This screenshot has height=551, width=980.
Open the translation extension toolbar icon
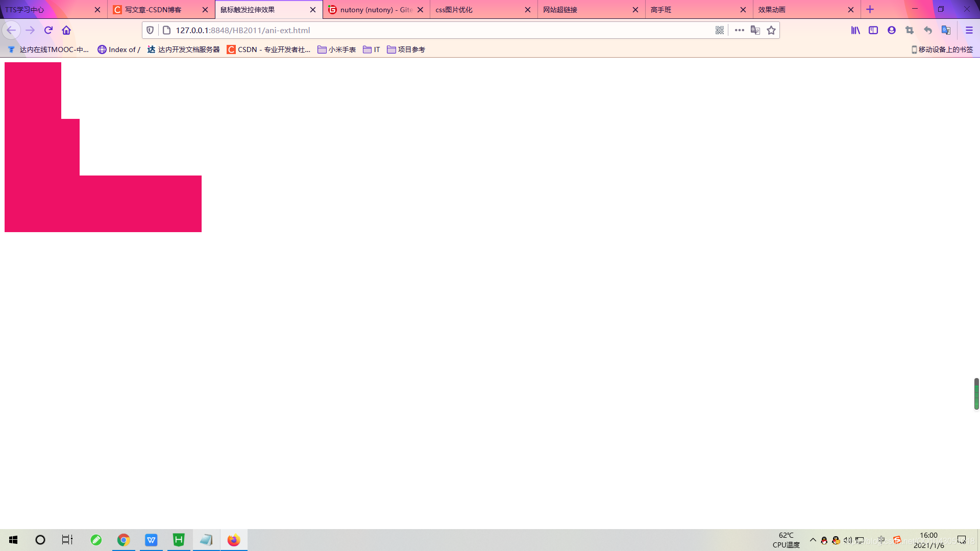(x=946, y=30)
